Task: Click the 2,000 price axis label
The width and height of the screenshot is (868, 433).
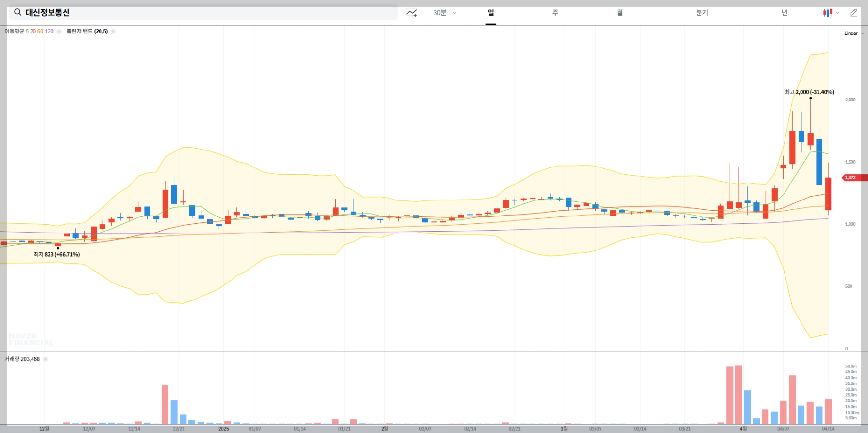Action: (x=851, y=100)
